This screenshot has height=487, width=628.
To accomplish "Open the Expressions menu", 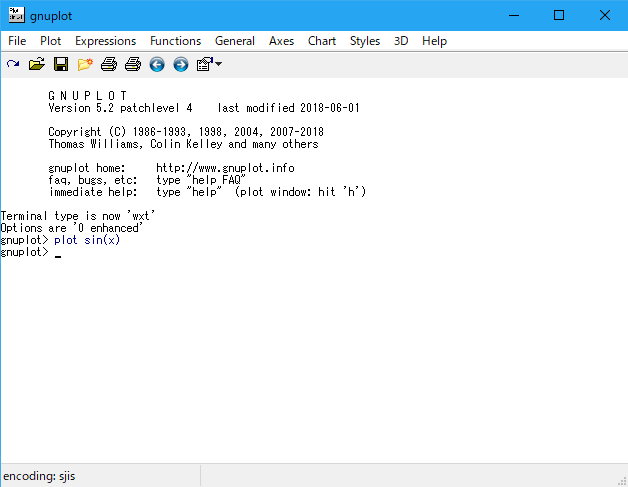I will pyautogui.click(x=106, y=41).
